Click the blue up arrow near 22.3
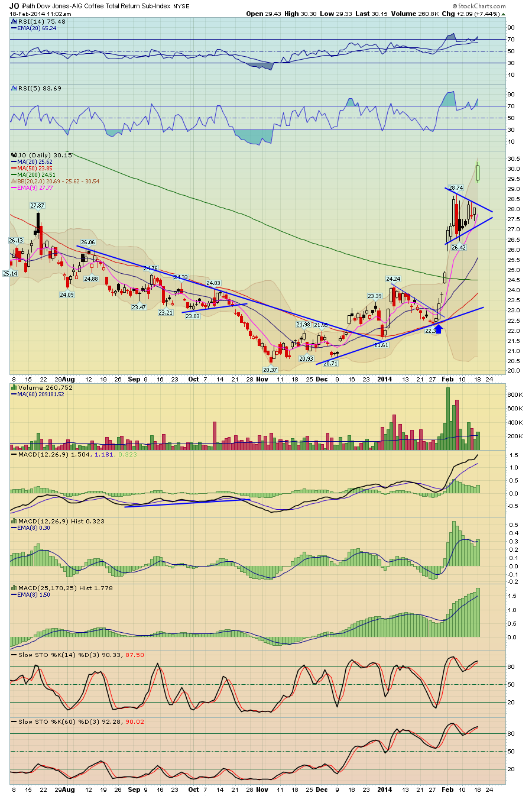Viewport: 532px width, 796px height. (x=438, y=329)
